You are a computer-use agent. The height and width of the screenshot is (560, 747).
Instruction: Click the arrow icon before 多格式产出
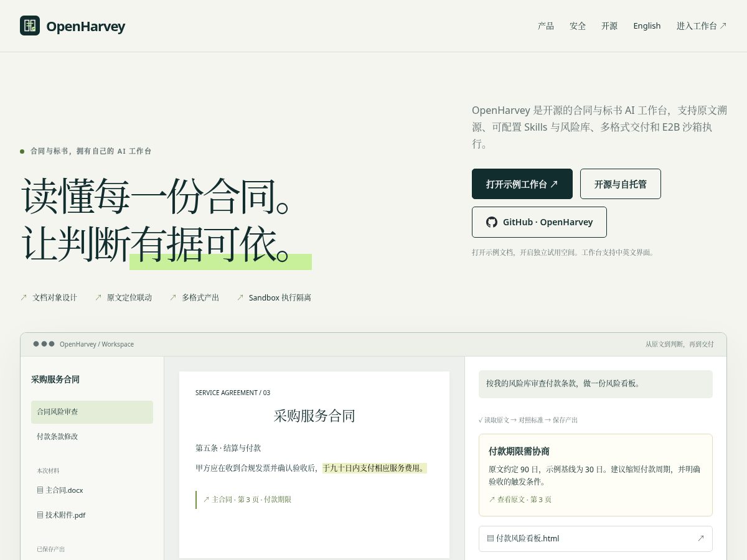click(173, 297)
